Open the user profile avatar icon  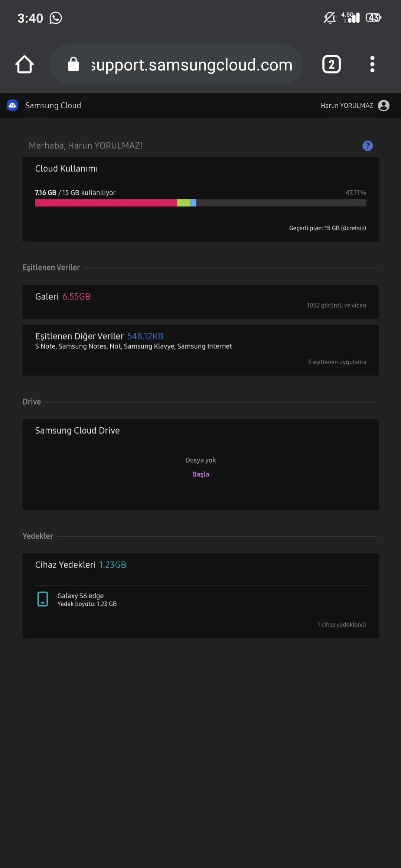pos(384,106)
